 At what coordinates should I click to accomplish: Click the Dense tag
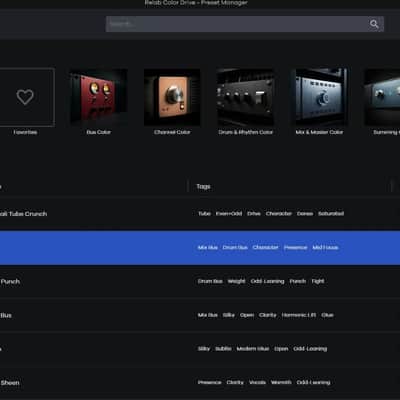coord(305,214)
